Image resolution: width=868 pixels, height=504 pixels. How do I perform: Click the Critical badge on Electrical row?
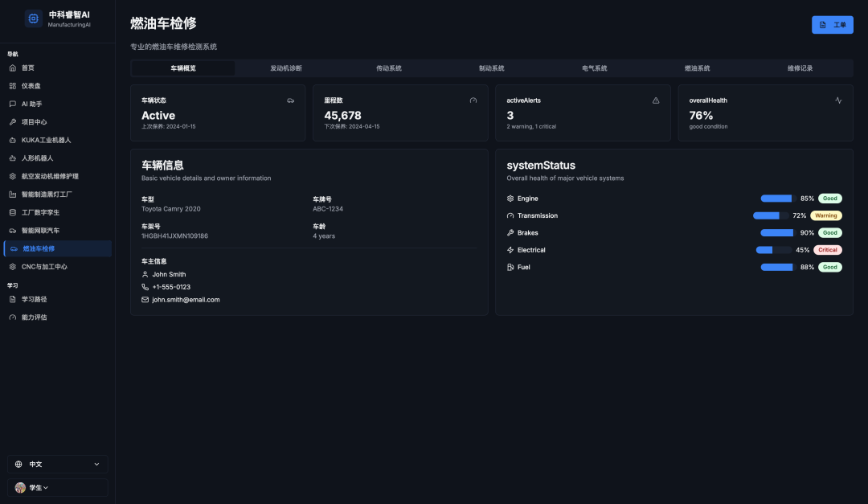(827, 250)
